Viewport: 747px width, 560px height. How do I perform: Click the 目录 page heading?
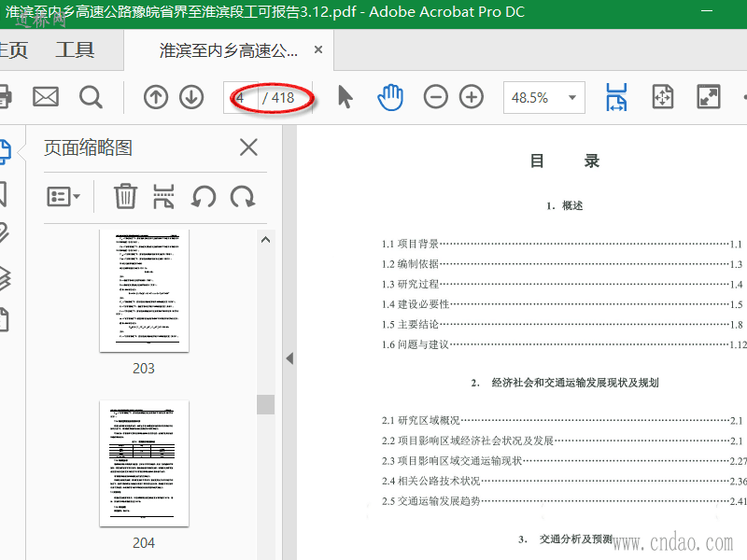pos(565,161)
